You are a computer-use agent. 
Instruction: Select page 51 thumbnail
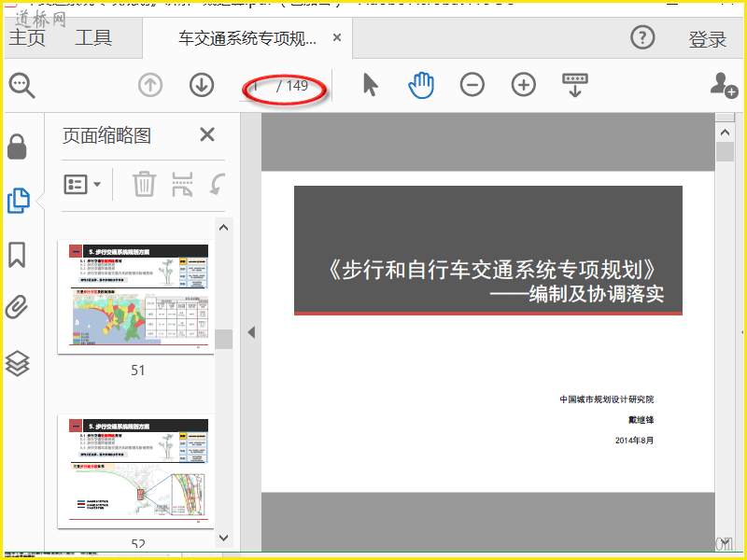(135, 297)
